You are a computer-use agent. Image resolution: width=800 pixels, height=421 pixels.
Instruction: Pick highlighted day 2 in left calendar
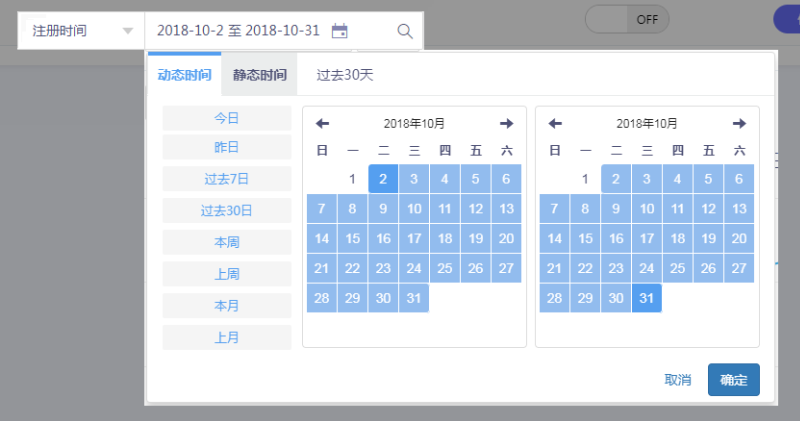tap(383, 179)
